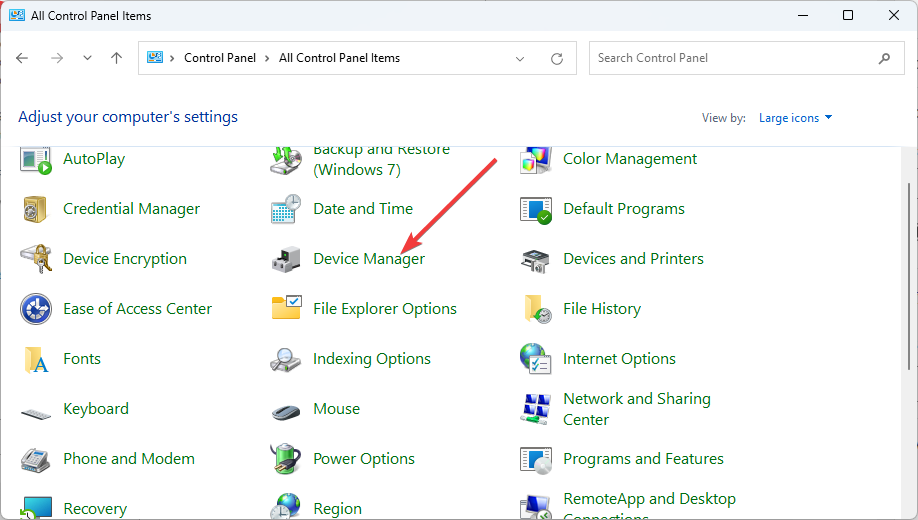Click the Programs and Features icon

[x=536, y=460]
